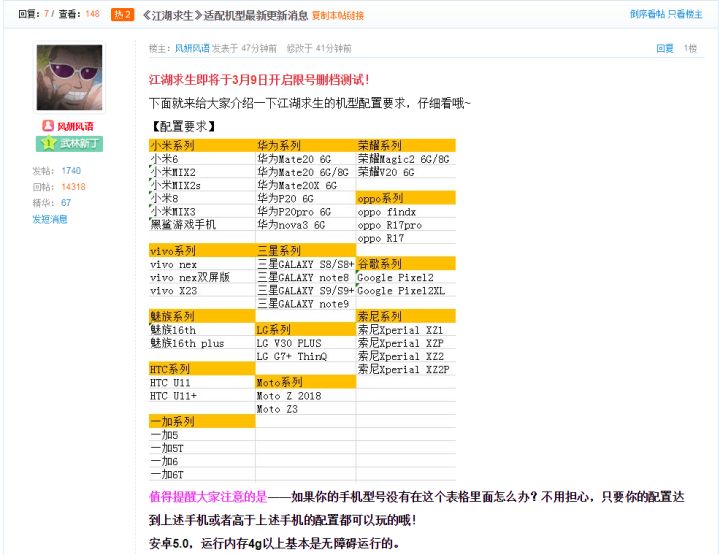Open the reply count 14318 link
Screen dimensions: 720x555
click(x=73, y=187)
